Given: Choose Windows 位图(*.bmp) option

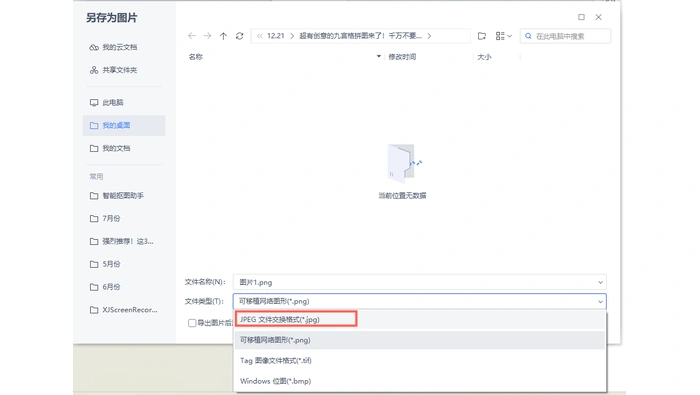Looking at the screenshot, I should pos(420,381).
